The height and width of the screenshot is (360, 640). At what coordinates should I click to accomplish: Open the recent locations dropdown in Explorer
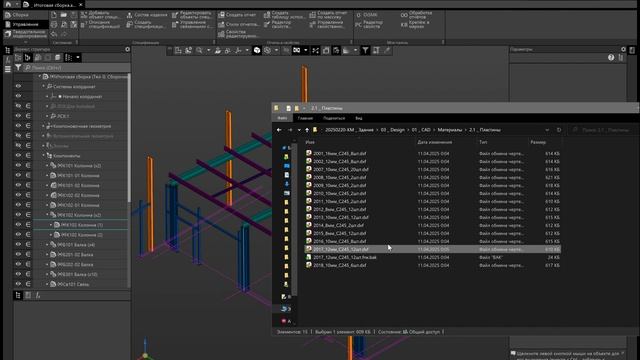(299, 130)
